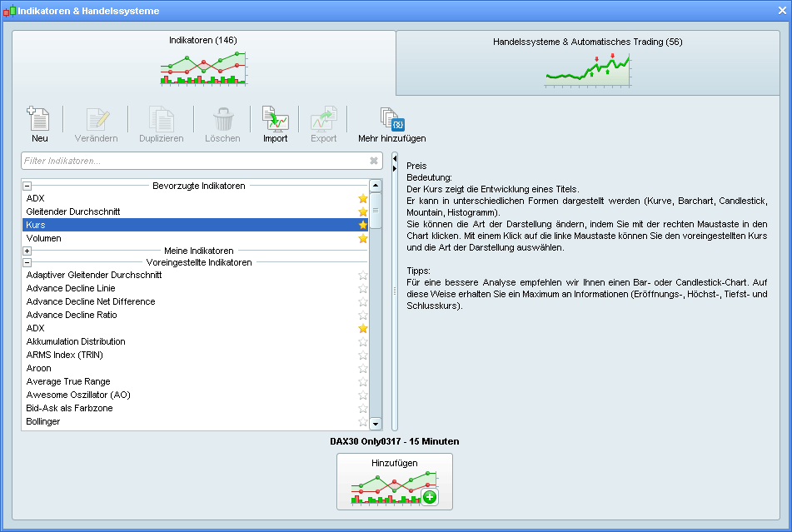Collapse the Bevorzugte Indikatoren group

(27, 186)
